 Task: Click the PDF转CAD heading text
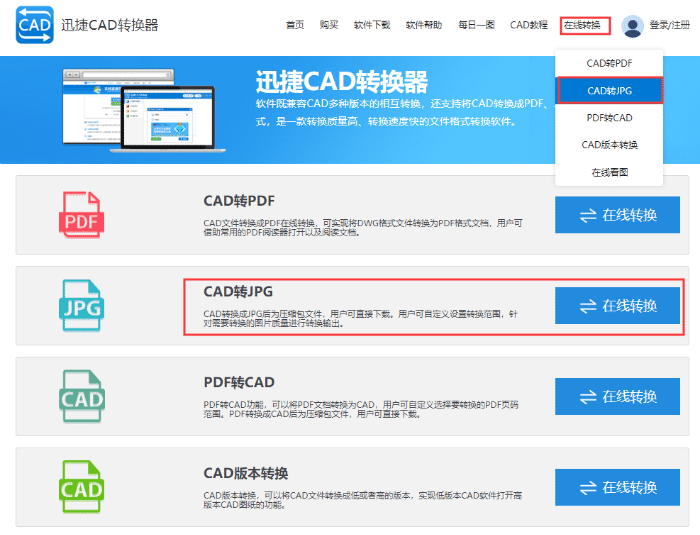tap(239, 382)
